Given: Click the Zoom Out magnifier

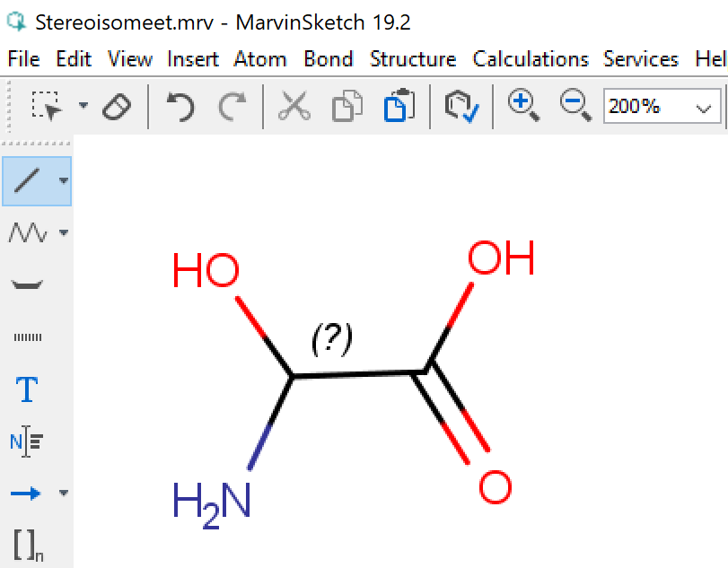Looking at the screenshot, I should (575, 105).
